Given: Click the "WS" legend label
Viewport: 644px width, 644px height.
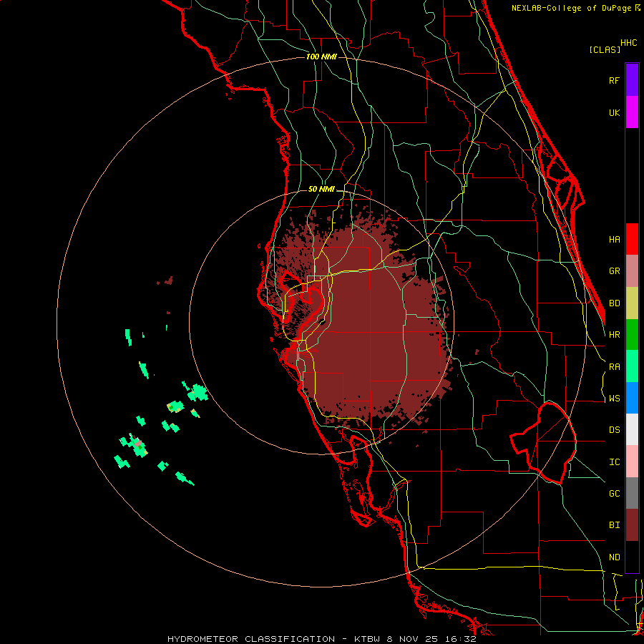Looking at the screenshot, I should pyautogui.click(x=615, y=399).
